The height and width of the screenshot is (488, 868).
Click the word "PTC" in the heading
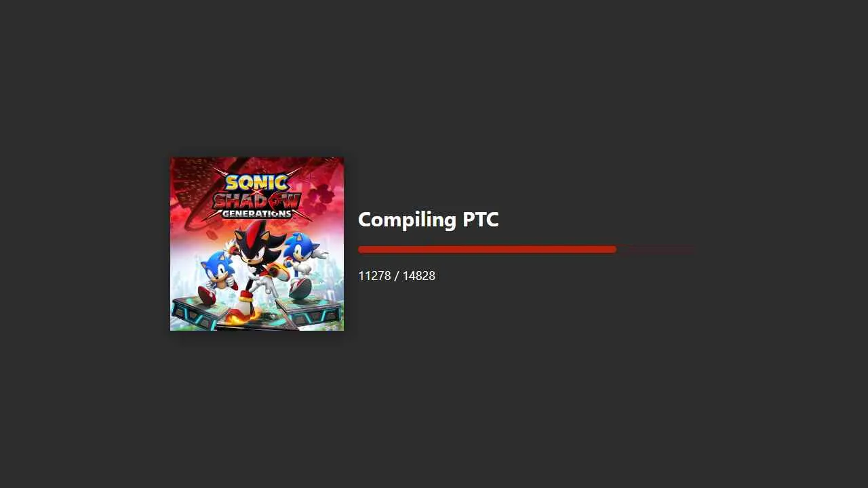pyautogui.click(x=481, y=220)
